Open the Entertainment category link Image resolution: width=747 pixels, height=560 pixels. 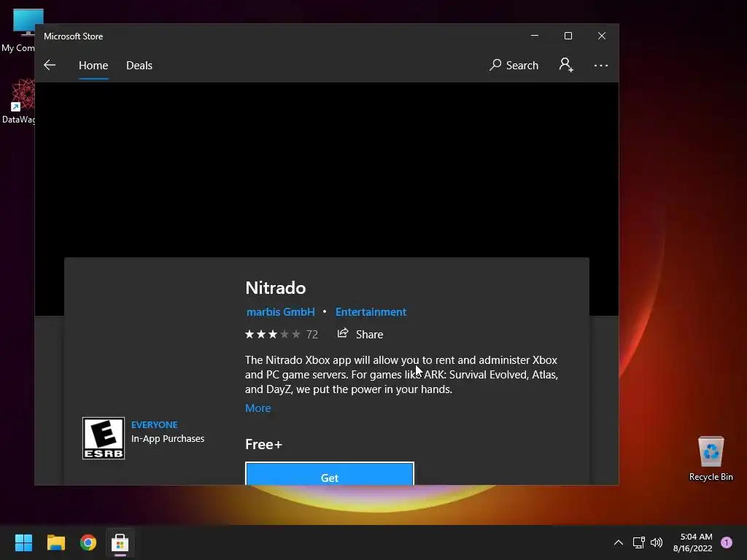(371, 312)
